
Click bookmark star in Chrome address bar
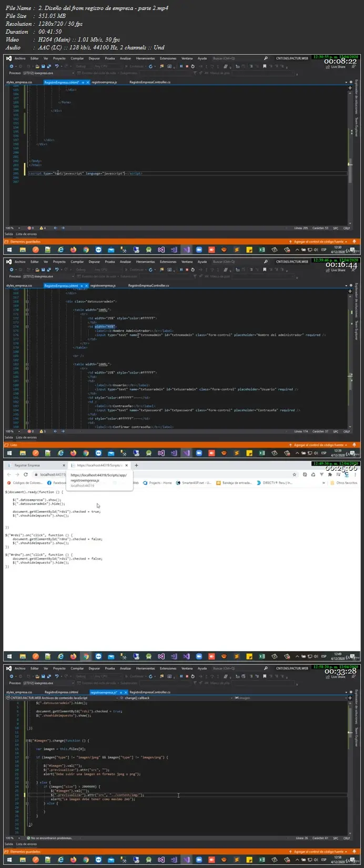click(x=295, y=474)
